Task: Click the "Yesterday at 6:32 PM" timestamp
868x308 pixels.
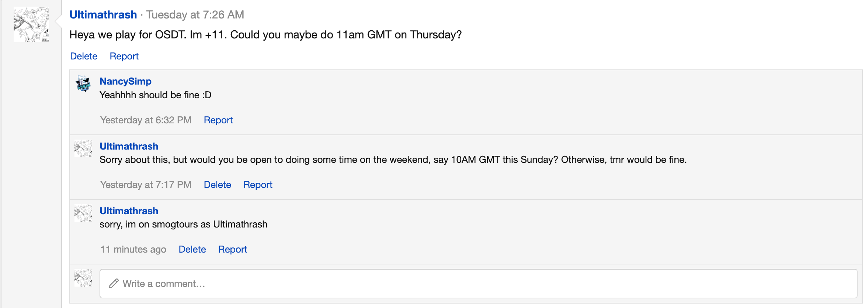Action: (x=146, y=120)
